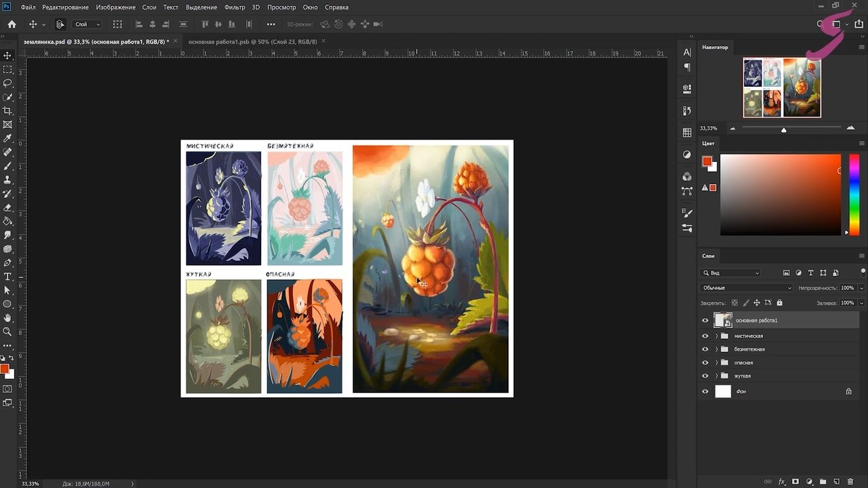Toggle auto-select checkbox in options bar
The image size is (868, 488).
click(60, 24)
